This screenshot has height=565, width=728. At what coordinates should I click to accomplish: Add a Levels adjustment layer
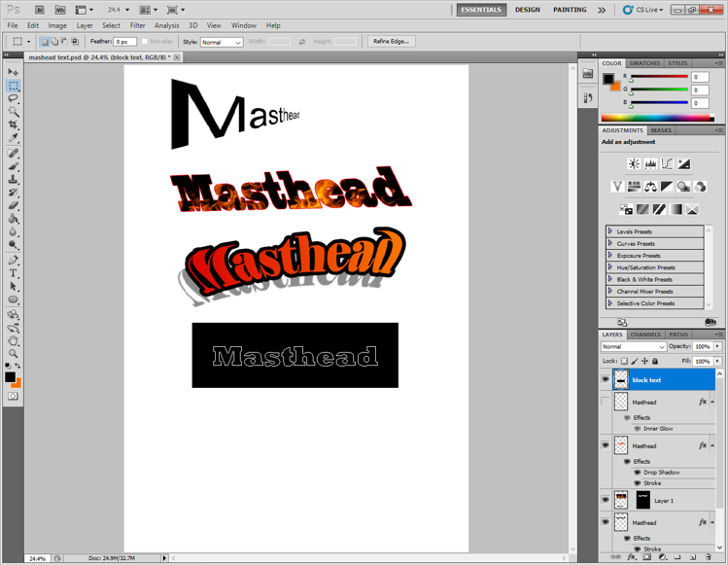coord(650,163)
